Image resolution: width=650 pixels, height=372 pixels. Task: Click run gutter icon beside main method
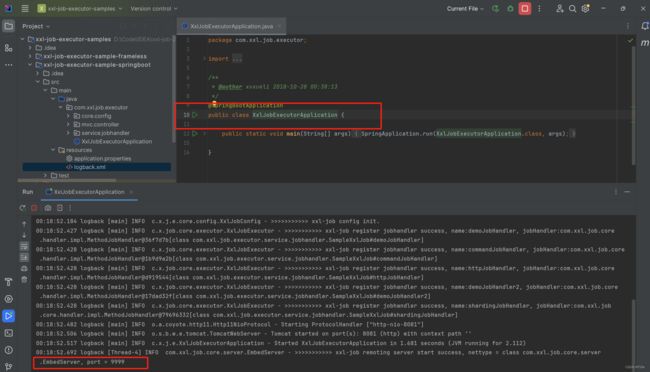click(x=194, y=134)
